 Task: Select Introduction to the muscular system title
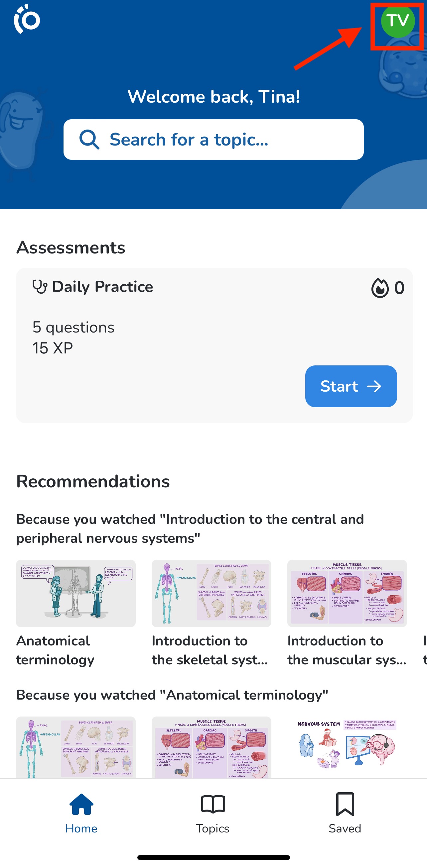point(347,650)
